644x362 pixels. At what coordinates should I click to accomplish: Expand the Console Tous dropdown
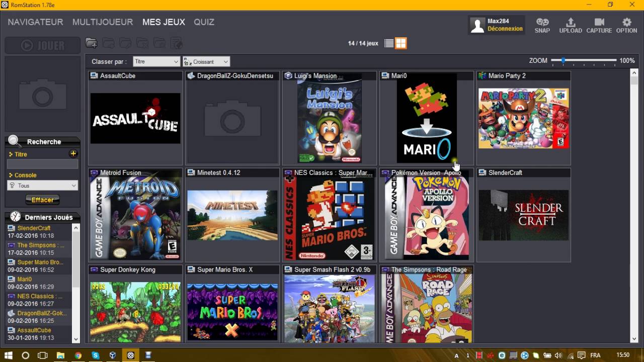pyautogui.click(x=43, y=186)
